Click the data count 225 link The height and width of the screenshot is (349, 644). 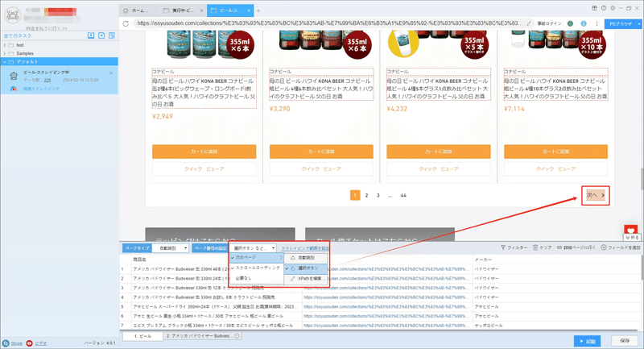tap(47, 80)
